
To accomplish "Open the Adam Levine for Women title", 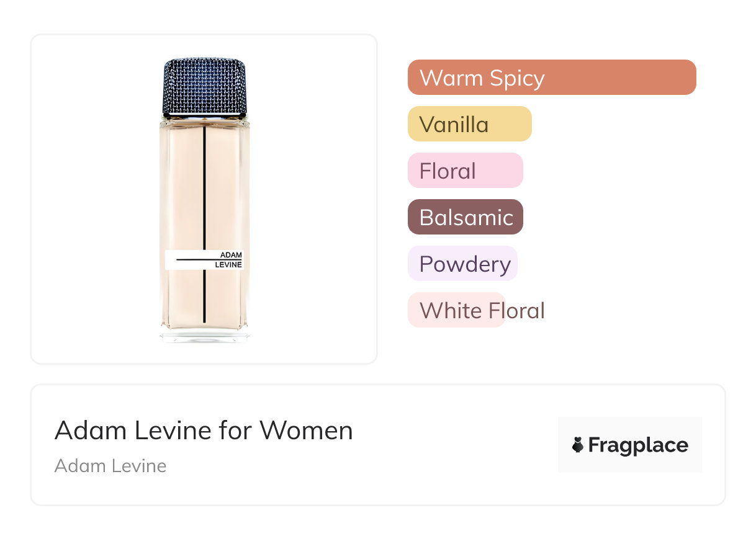I will click(204, 430).
